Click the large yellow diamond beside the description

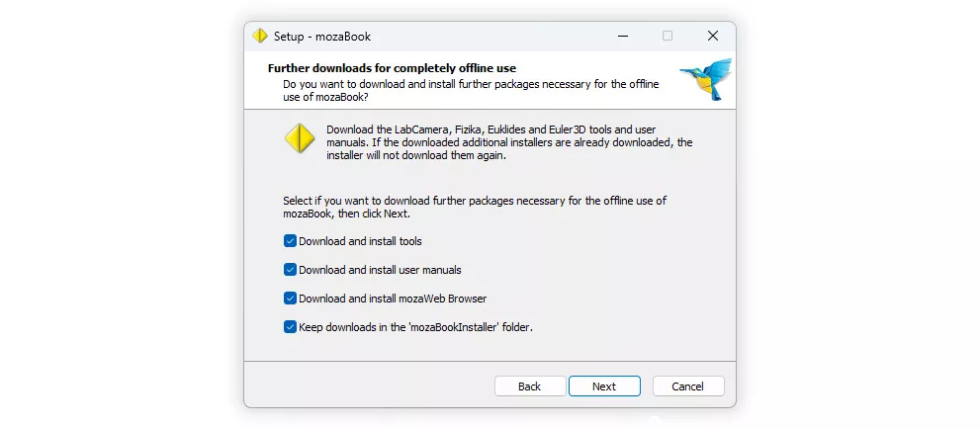300,138
